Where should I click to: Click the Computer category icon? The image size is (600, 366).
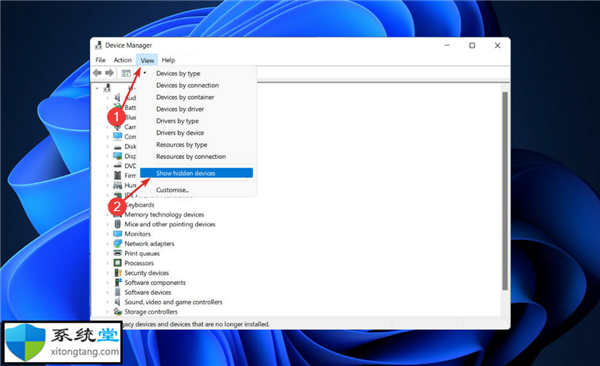[x=117, y=136]
